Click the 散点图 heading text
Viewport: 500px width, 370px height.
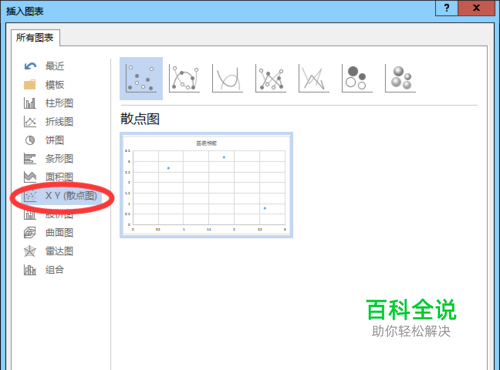pyautogui.click(x=140, y=119)
